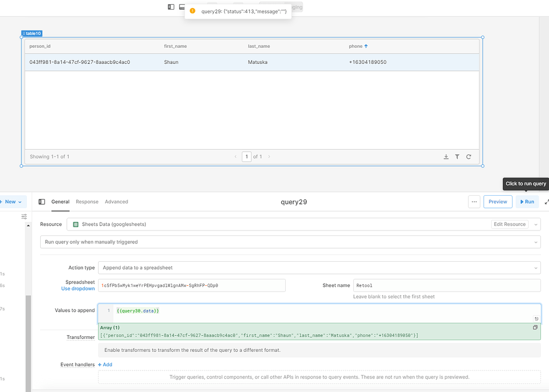Open the run trigger dropdown showing manual trigger
Screen dimensions: 549x392
tap(290, 242)
